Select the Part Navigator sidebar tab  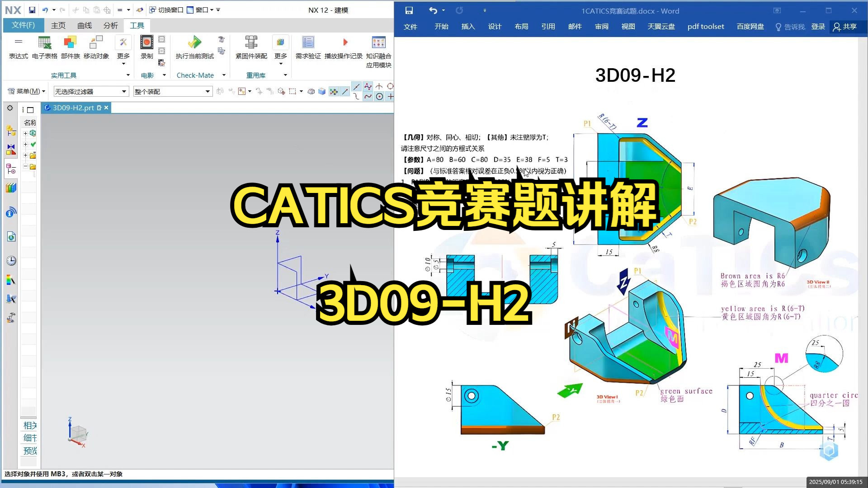pyautogui.click(x=11, y=169)
